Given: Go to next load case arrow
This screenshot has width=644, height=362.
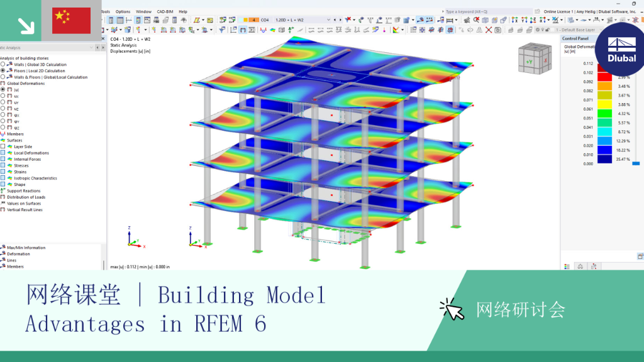Looking at the screenshot, I should pyautogui.click(x=340, y=19).
